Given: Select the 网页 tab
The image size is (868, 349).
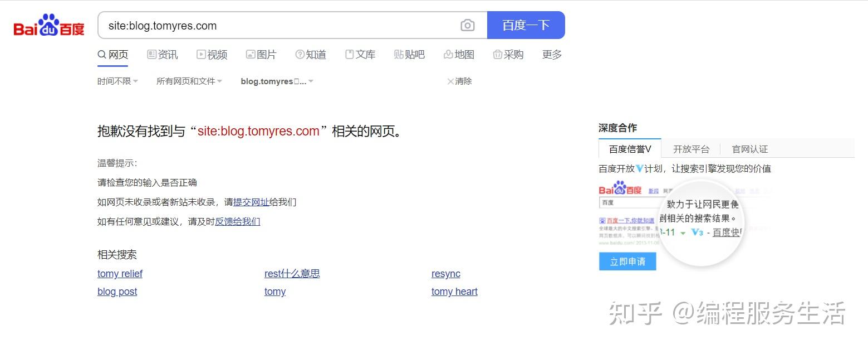Looking at the screenshot, I should pos(113,55).
